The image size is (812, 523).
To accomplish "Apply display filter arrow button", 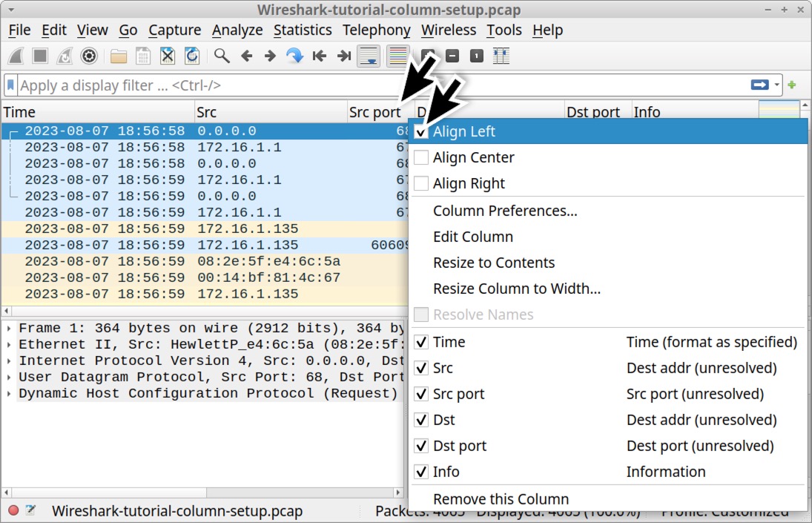I will tap(759, 85).
